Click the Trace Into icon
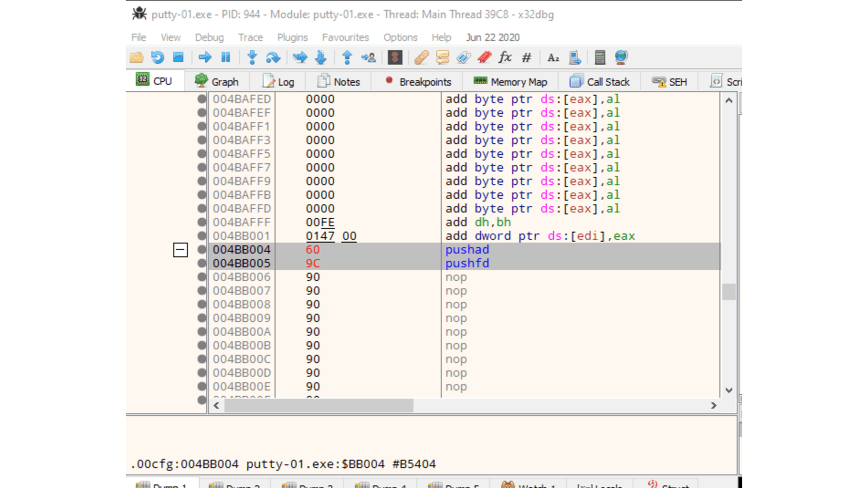868x488 pixels. click(300, 57)
